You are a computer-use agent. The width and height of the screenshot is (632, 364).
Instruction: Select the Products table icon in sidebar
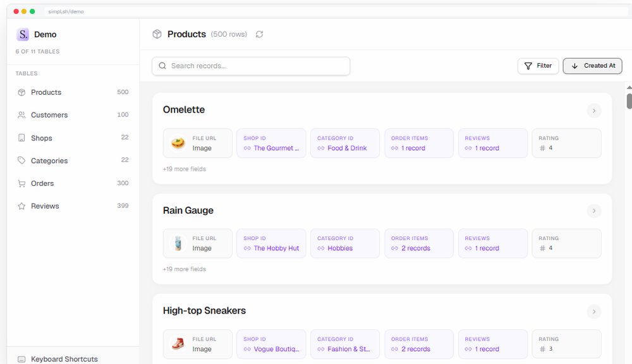coord(21,92)
